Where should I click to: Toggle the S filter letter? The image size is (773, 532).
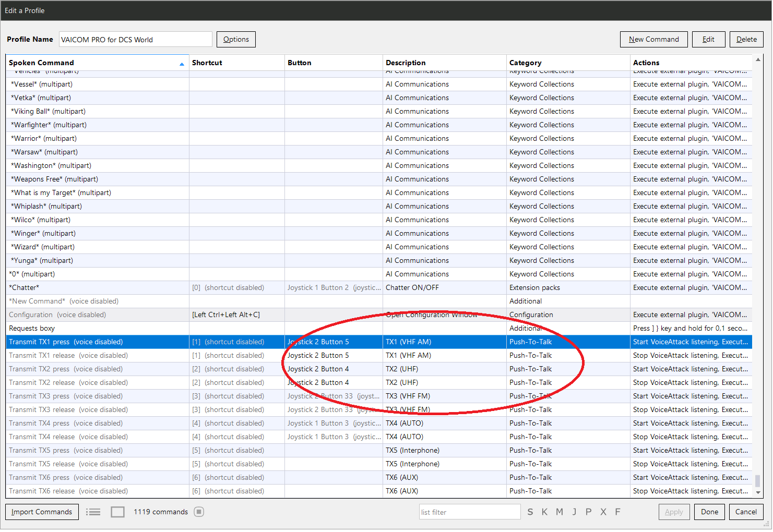(530, 512)
